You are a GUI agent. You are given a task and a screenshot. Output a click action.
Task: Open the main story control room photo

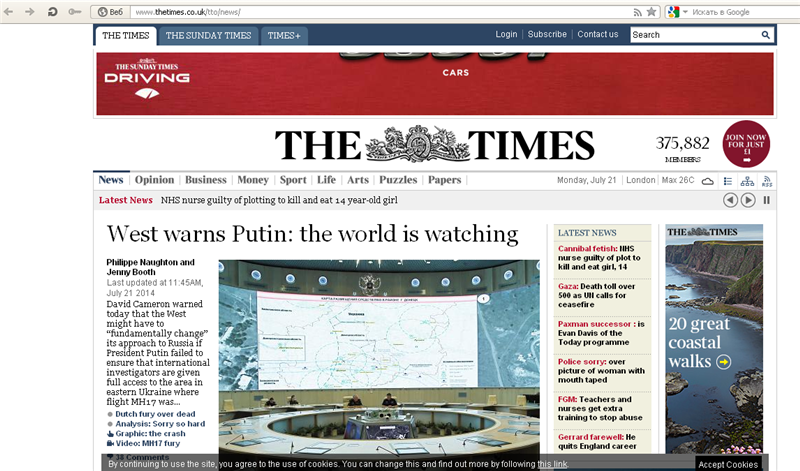pos(379,357)
